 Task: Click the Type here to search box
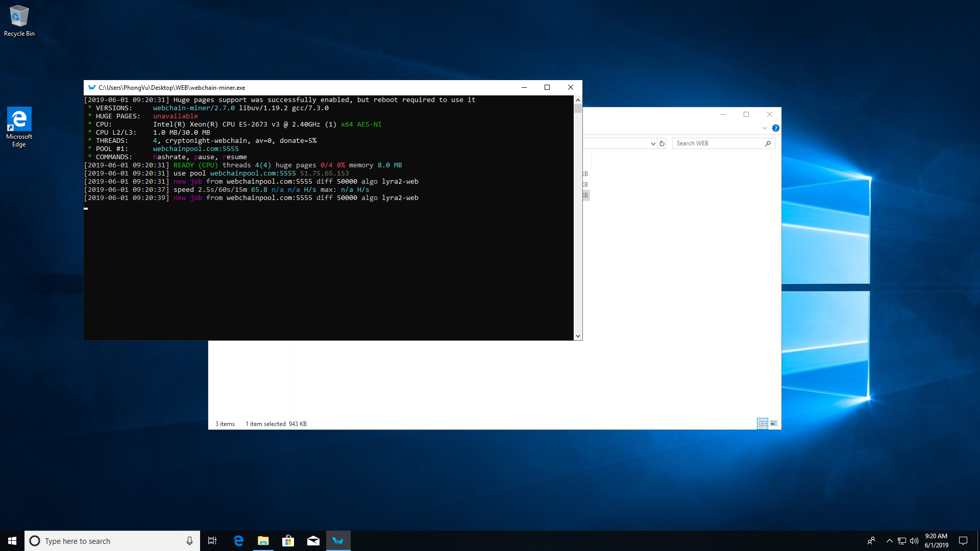point(112,541)
